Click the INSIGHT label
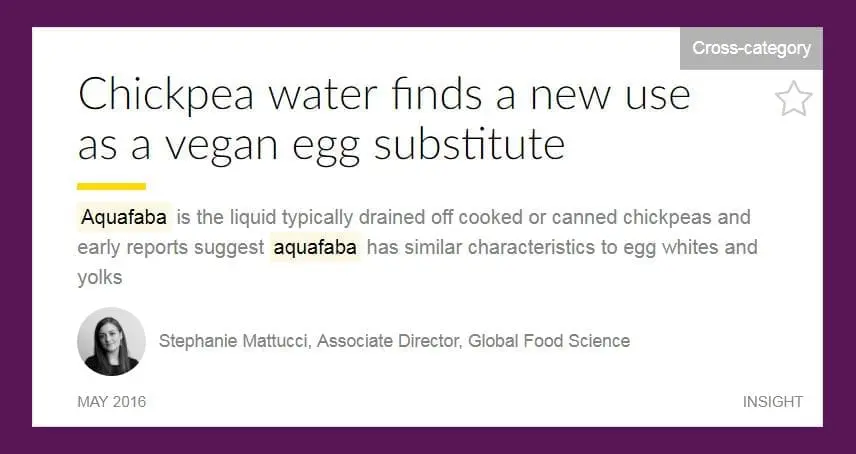Viewport: 856px width, 454px height. click(772, 402)
